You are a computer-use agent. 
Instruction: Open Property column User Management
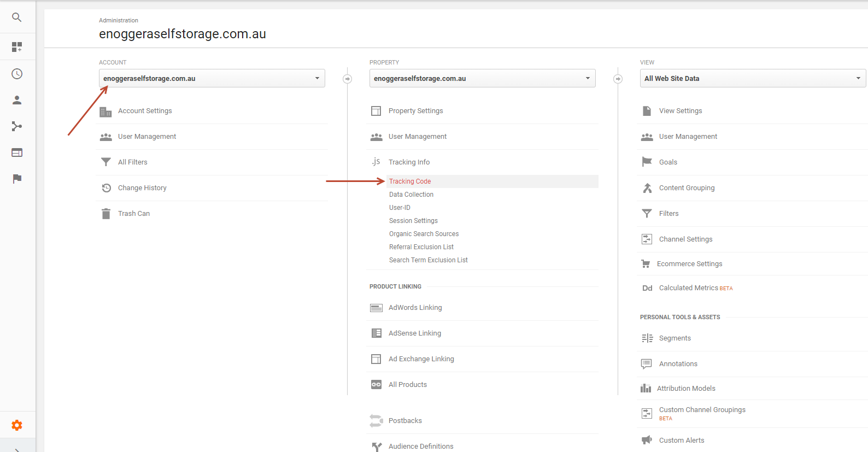[418, 137]
